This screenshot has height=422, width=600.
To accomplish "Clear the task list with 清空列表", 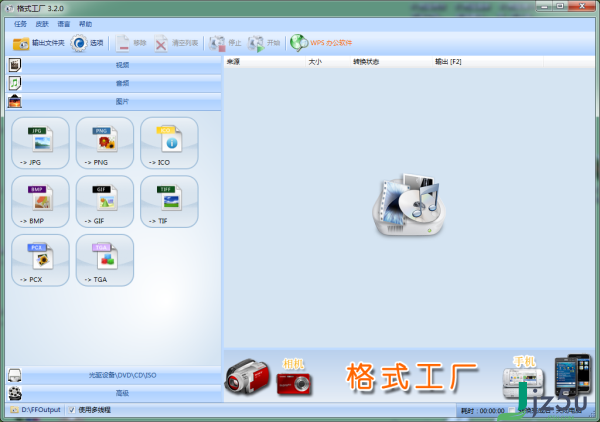I will (176, 43).
